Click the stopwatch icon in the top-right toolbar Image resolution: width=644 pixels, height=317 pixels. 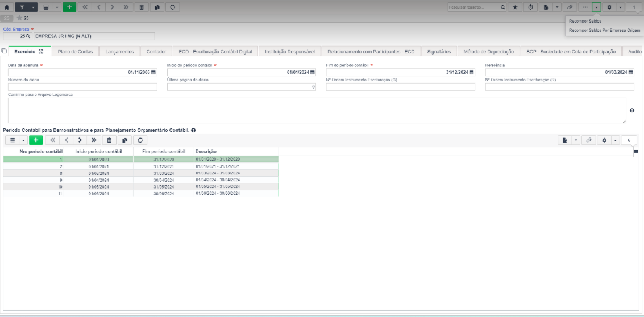pyautogui.click(x=531, y=7)
